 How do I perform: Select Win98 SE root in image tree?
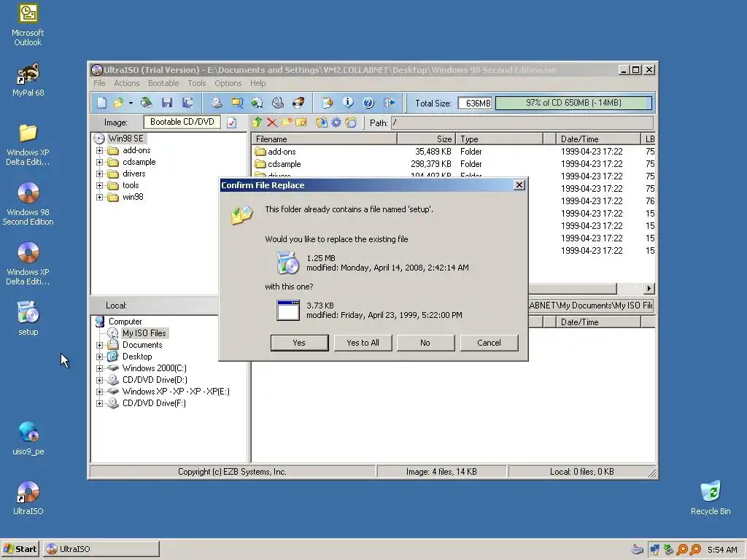pos(125,139)
